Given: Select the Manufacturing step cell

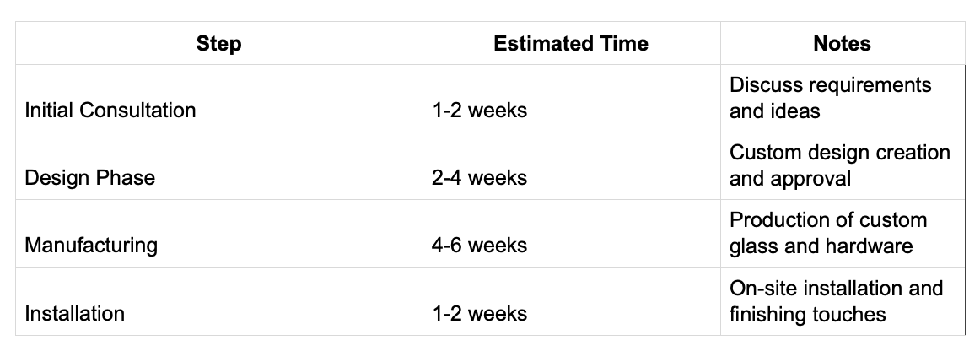Looking at the screenshot, I should pyautogui.click(x=91, y=246).
